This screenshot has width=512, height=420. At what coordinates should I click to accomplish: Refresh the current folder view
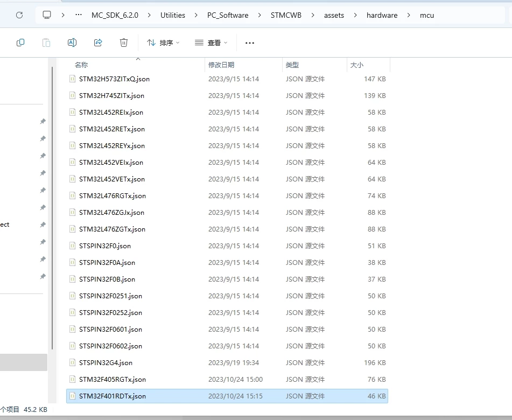pos(19,15)
